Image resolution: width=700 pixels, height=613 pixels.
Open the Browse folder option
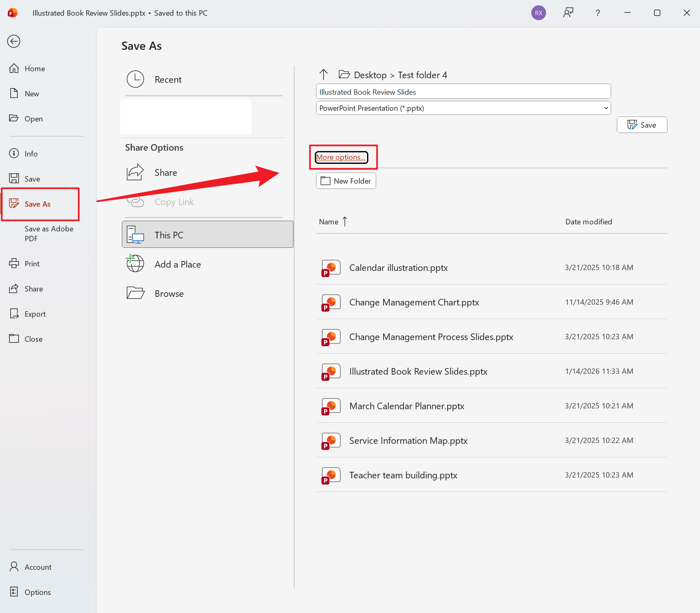(169, 294)
